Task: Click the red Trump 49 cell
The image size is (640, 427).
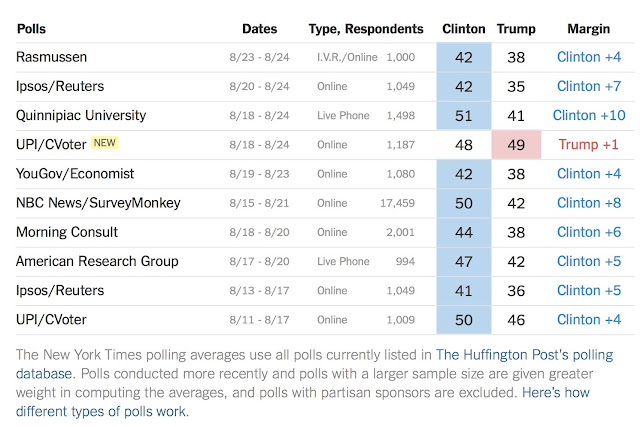Action: coord(517,145)
